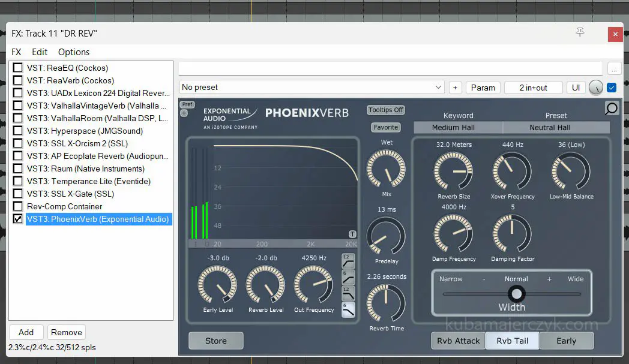Open the Medium Hall keyword selector

pos(453,127)
